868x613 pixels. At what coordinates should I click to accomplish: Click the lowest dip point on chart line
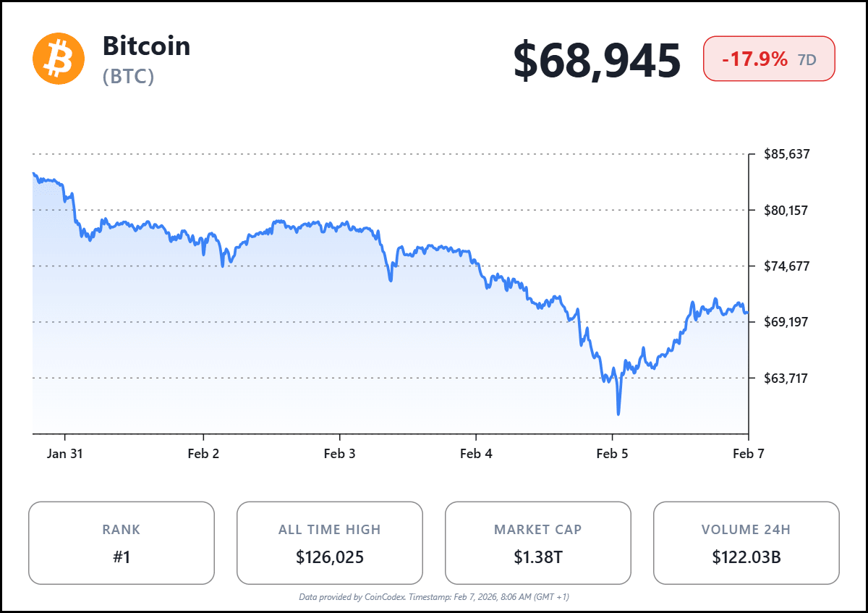coord(618,414)
